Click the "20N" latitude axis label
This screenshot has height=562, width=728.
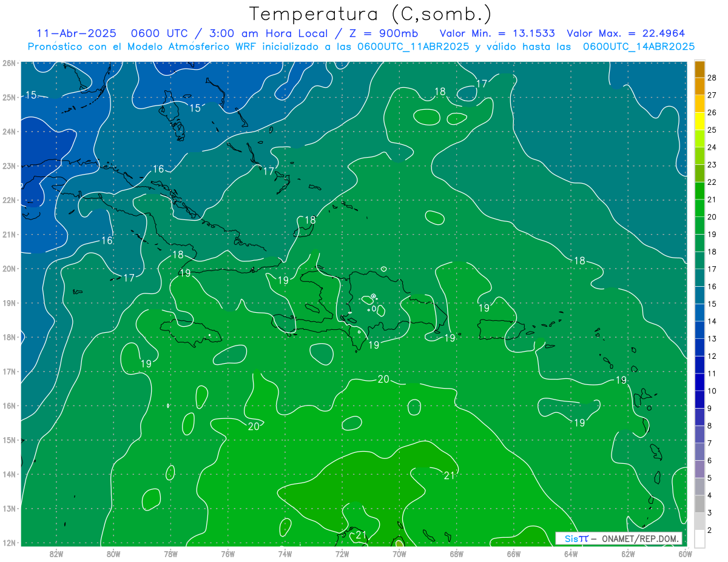tap(9, 269)
